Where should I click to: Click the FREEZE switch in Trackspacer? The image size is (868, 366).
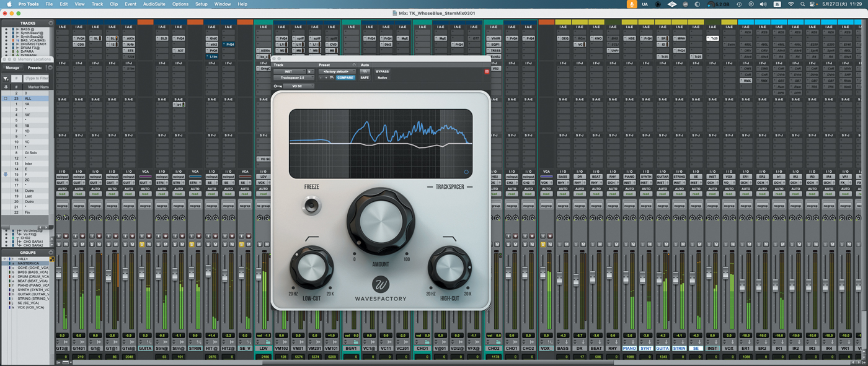(311, 205)
